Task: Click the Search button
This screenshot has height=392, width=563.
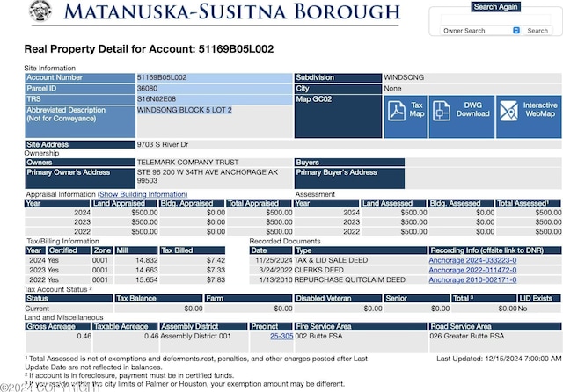Action: pos(537,31)
